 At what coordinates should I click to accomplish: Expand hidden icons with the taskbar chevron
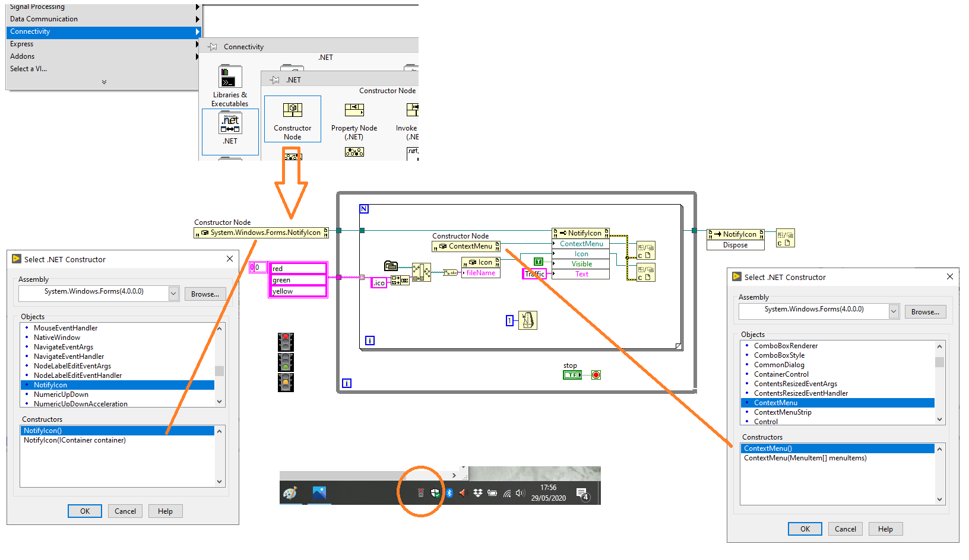point(455,475)
